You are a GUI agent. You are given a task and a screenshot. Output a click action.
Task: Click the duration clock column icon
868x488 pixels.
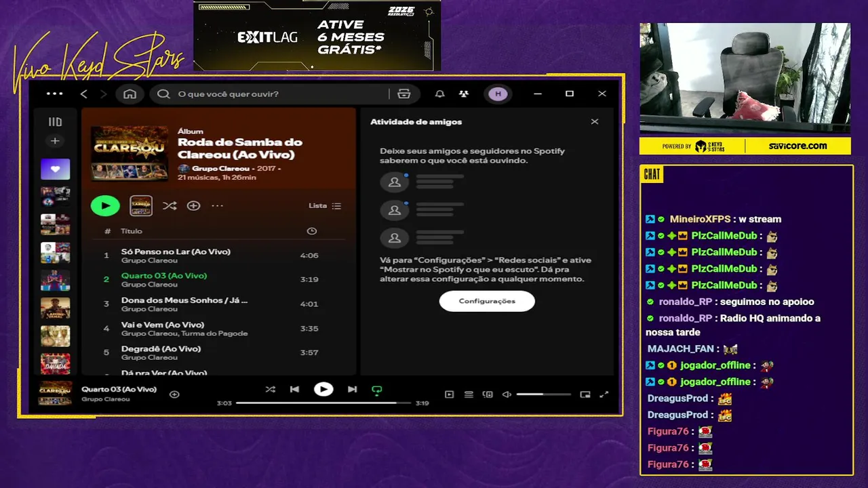[x=312, y=231]
